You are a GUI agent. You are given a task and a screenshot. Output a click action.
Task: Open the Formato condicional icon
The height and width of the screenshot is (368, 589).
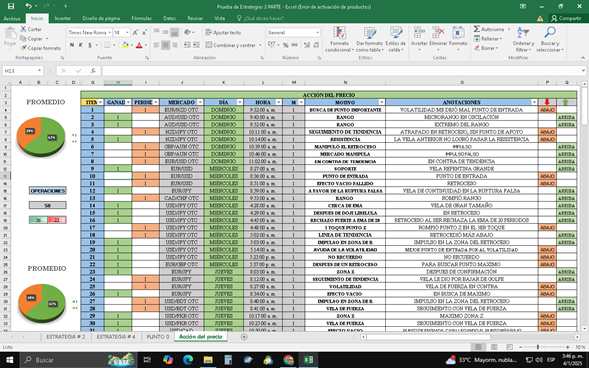(340, 33)
